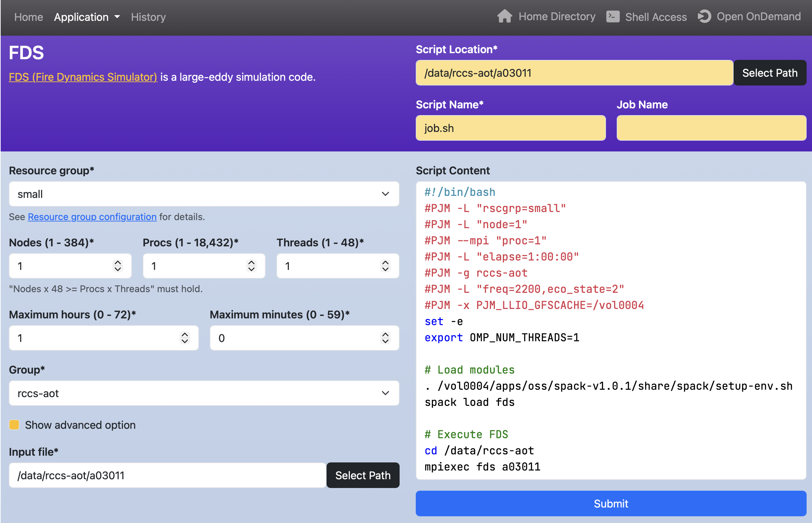The width and height of the screenshot is (812, 523).
Task: Toggle the Show advanced option checkbox
Action: [14, 424]
